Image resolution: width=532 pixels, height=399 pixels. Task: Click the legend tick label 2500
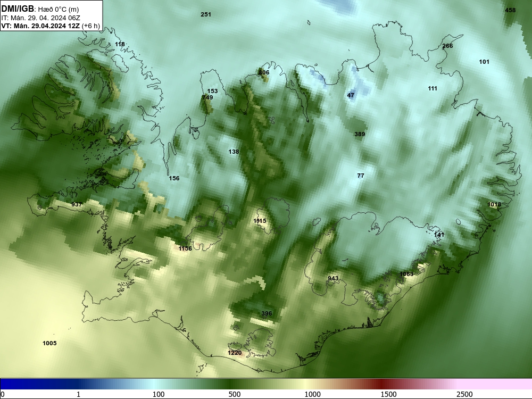464,394
